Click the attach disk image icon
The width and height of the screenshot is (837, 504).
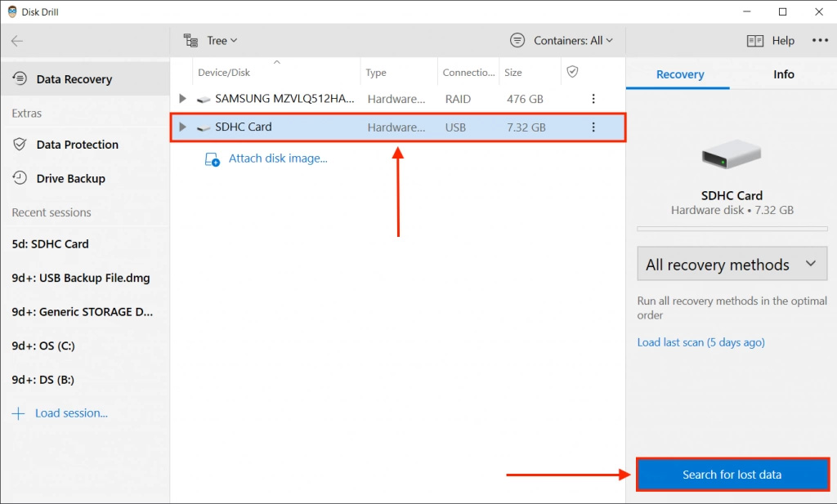pos(212,159)
